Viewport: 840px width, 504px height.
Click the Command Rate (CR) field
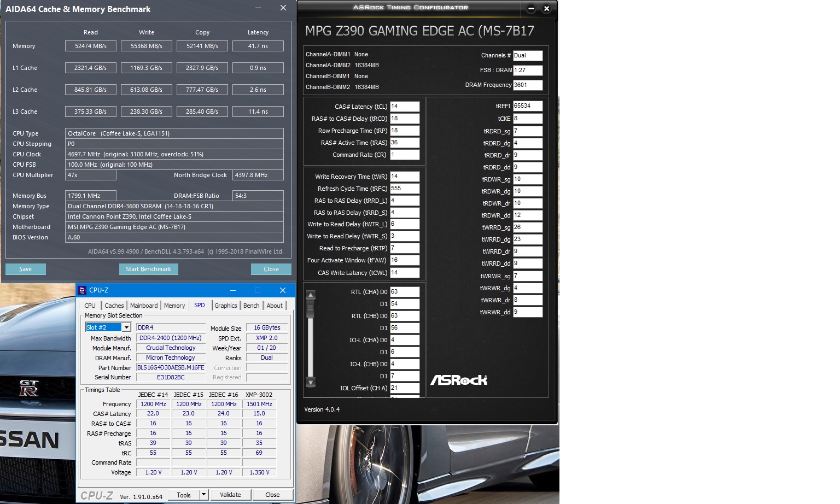tap(405, 155)
